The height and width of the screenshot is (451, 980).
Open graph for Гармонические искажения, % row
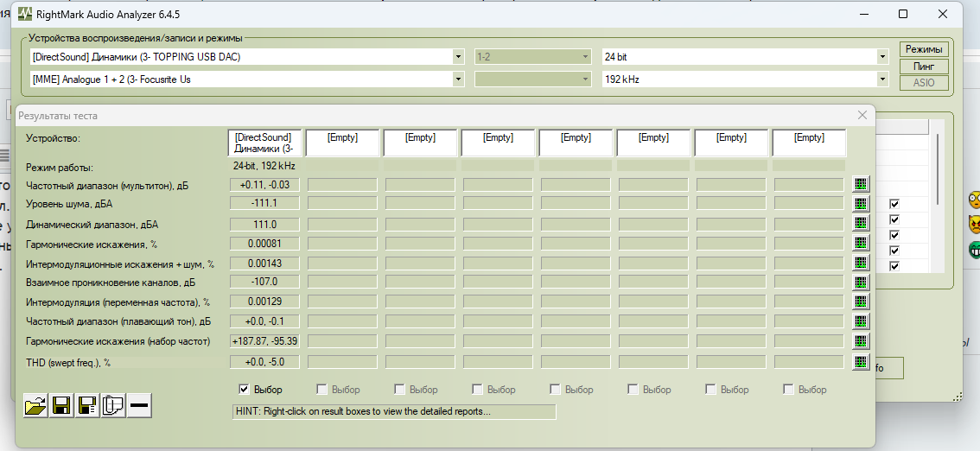[x=860, y=244]
